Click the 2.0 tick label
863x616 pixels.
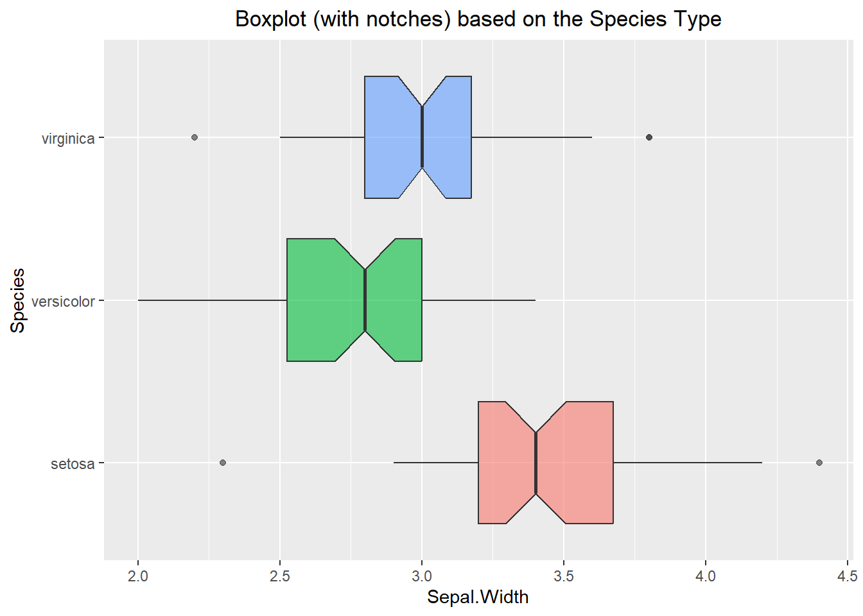tap(138, 576)
